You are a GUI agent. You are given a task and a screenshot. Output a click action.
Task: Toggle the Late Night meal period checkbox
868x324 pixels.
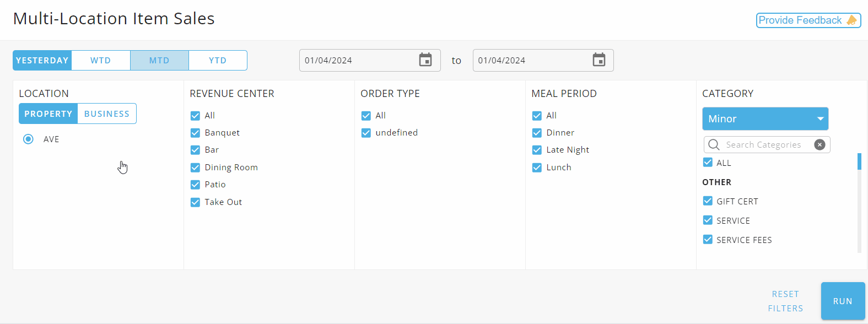537,150
